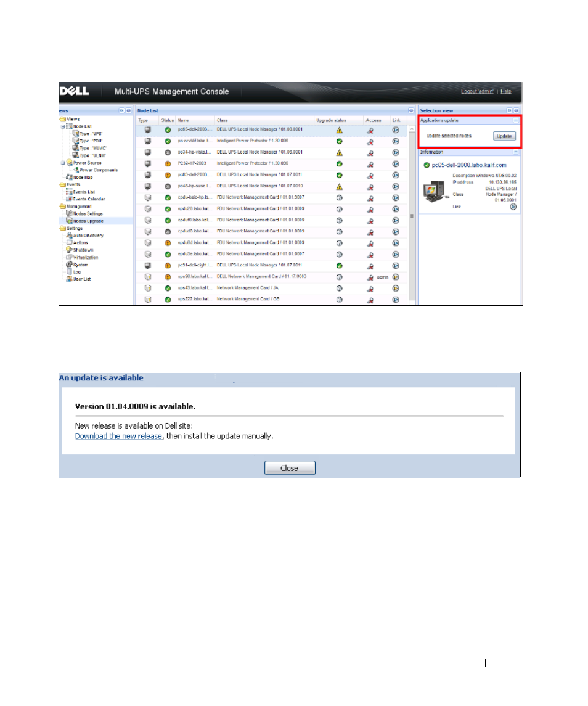The height and width of the screenshot is (706, 588).
Task: Click green upgrade status for pc91-dell-eight row
Action: pos(340,266)
